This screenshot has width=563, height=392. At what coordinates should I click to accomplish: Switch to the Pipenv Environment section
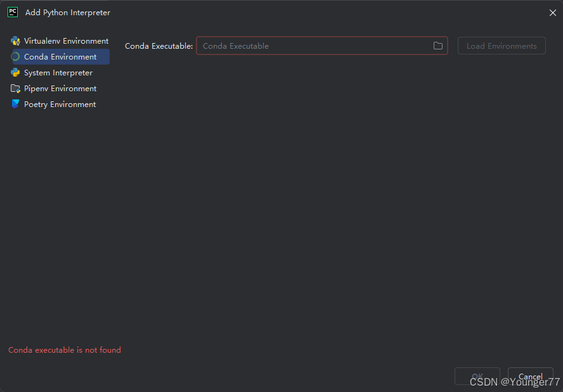point(60,88)
